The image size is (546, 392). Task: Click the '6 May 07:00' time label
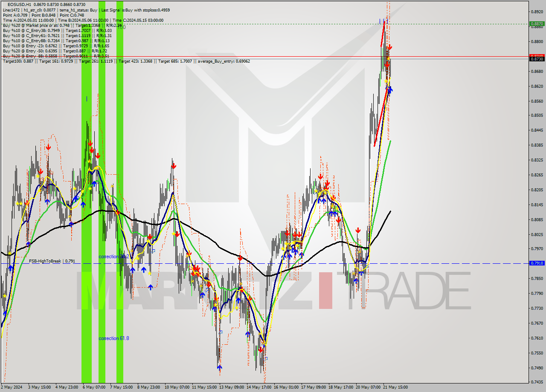tap(94, 387)
